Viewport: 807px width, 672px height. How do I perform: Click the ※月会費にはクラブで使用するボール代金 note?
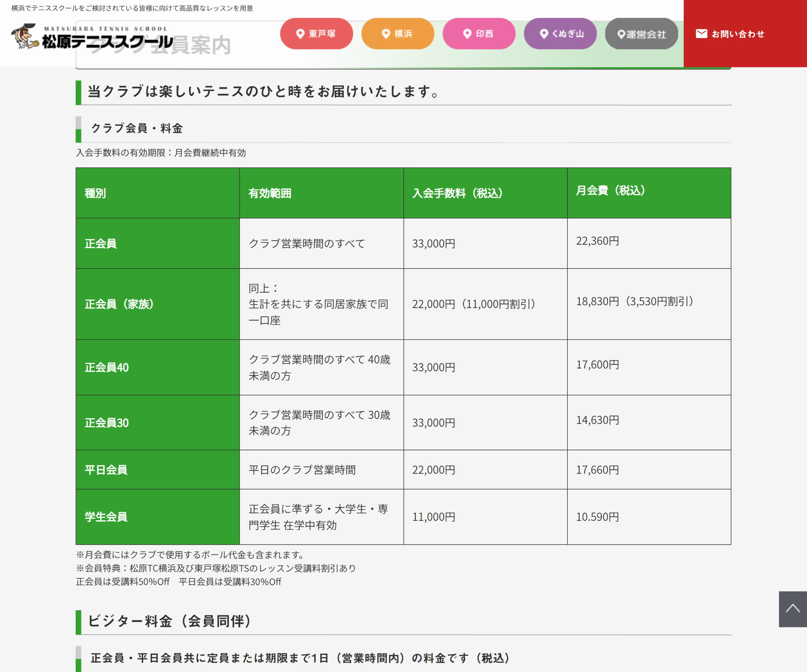(x=191, y=554)
